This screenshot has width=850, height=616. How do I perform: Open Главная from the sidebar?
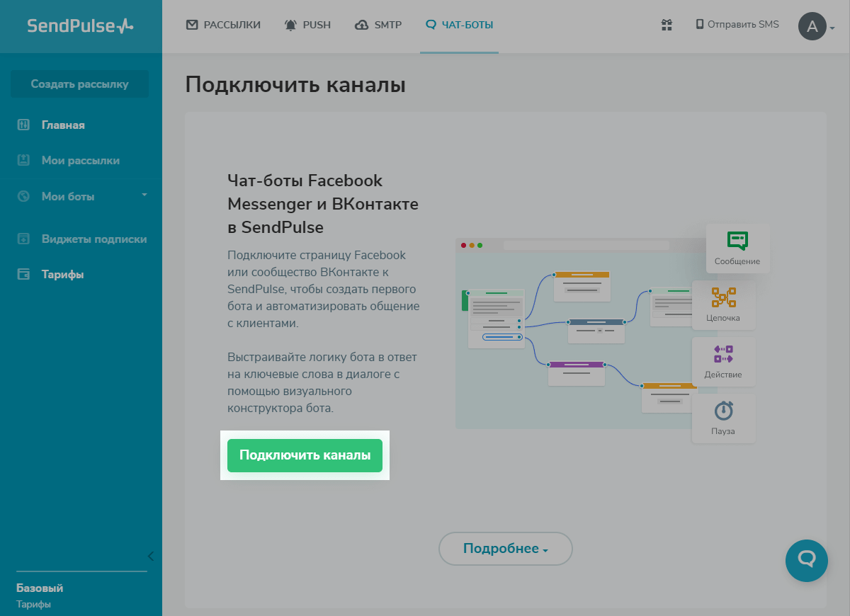(x=62, y=125)
